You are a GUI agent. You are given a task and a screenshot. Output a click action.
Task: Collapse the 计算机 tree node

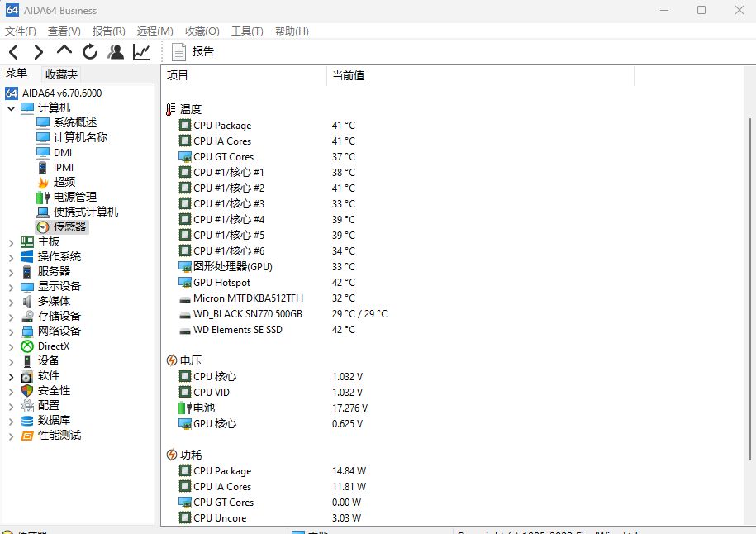(x=11, y=108)
